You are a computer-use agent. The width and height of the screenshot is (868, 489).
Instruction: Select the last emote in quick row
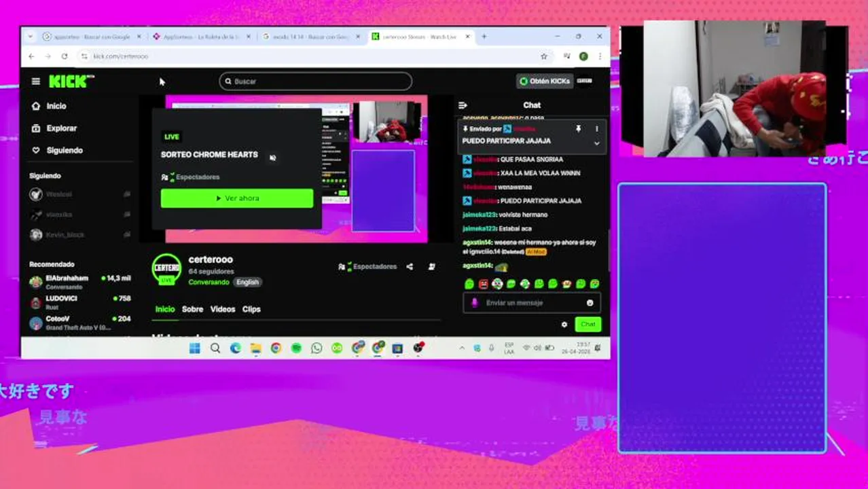coord(595,284)
